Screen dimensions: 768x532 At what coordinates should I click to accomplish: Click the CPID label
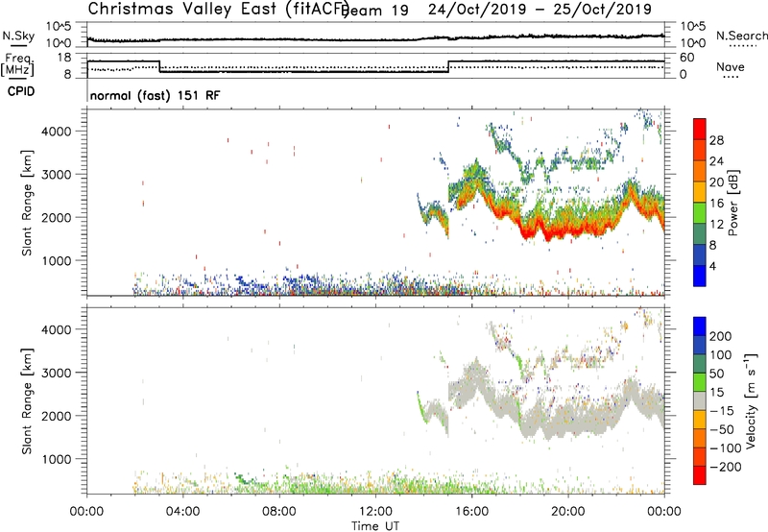(x=21, y=91)
